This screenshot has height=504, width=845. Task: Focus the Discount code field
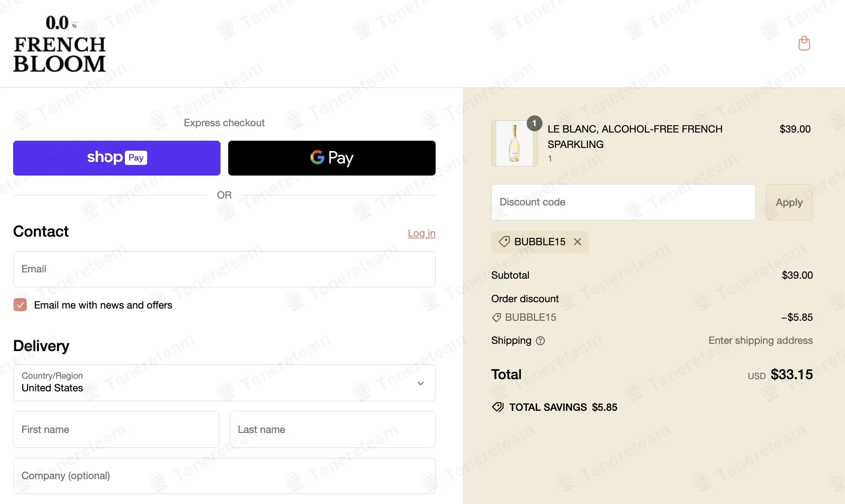click(x=623, y=202)
